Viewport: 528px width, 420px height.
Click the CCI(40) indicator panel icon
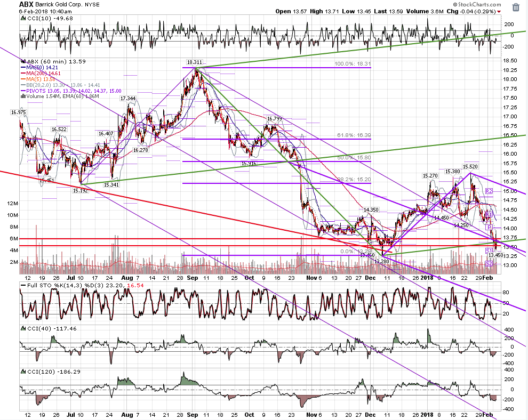[23, 328]
